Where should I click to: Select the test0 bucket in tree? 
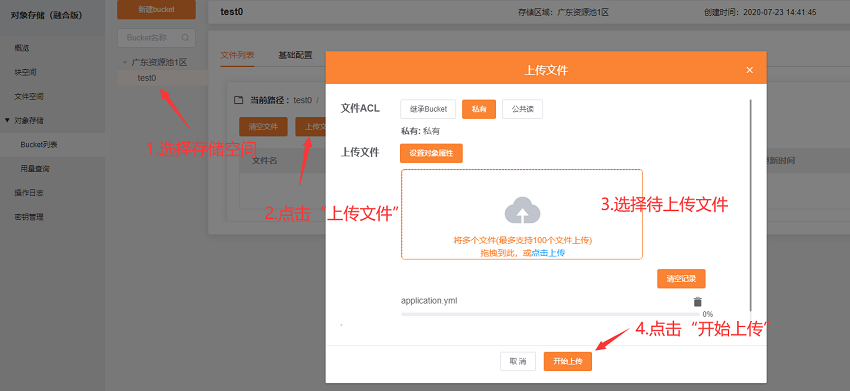click(x=147, y=78)
